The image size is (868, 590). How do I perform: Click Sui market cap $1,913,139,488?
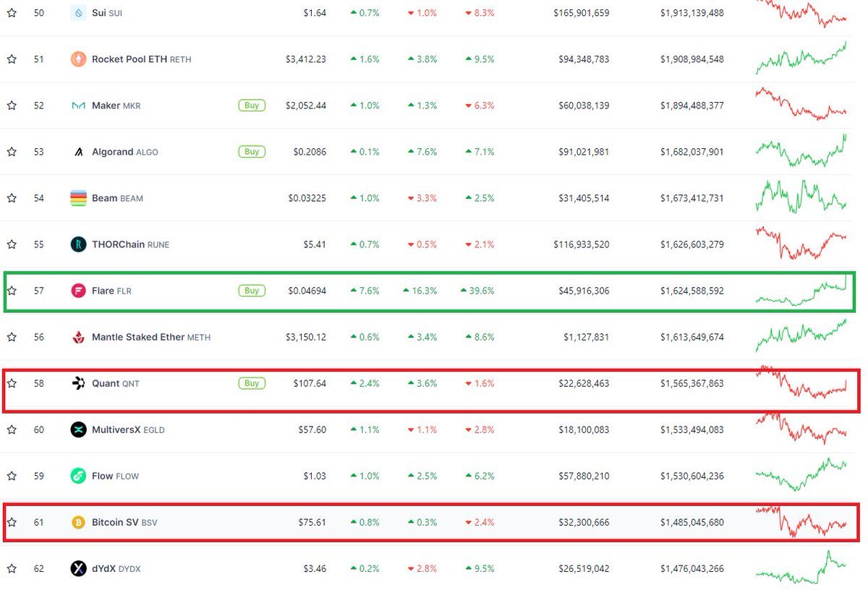click(692, 13)
